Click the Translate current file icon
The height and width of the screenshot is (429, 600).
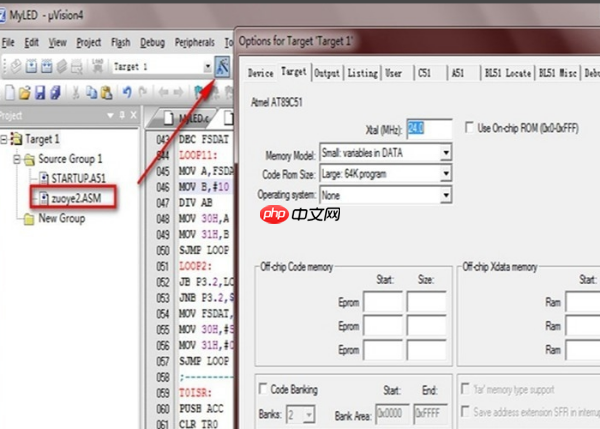coord(16,67)
